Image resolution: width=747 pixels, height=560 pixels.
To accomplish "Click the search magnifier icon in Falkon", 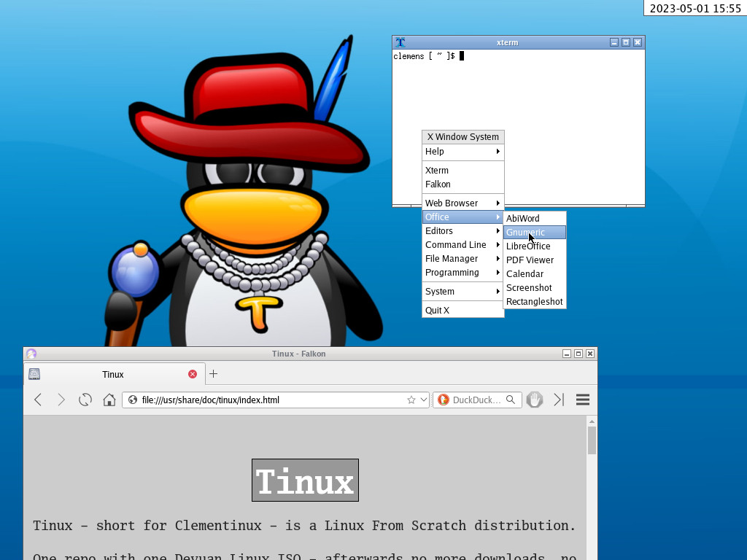I will coord(511,400).
